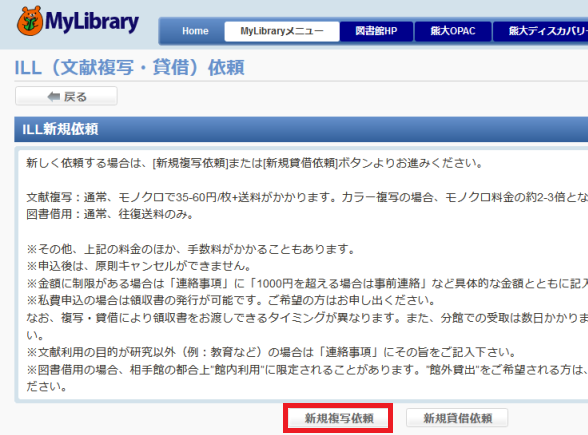588x435 pixels.
Task: Click the note about 研究以外 purposes
Action: tap(272, 352)
